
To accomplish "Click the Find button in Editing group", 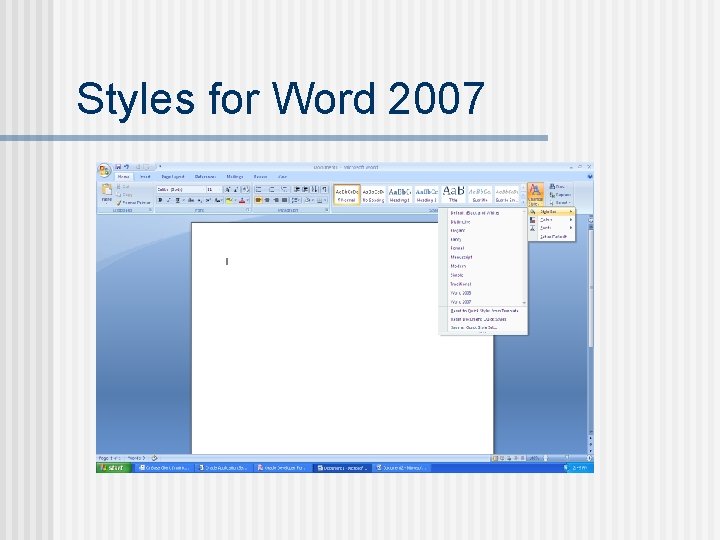I will click(x=557, y=187).
